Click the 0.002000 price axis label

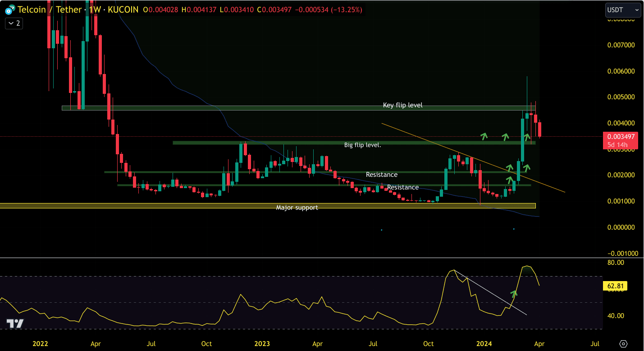click(622, 175)
